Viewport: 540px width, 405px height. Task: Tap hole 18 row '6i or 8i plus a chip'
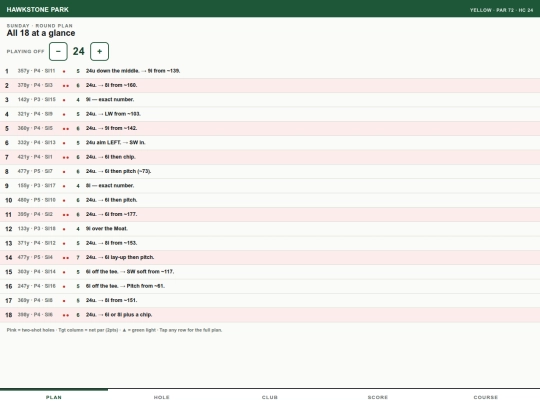point(270,315)
